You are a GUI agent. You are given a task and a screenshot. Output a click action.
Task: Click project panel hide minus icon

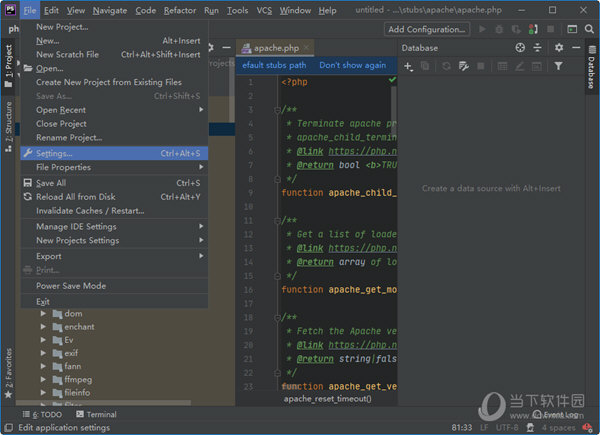(227, 47)
